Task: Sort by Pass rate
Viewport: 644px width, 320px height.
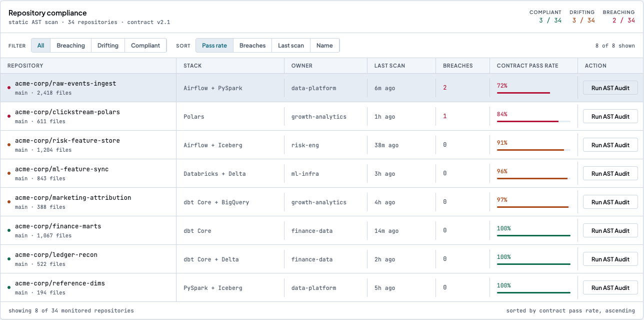Action: click(214, 46)
